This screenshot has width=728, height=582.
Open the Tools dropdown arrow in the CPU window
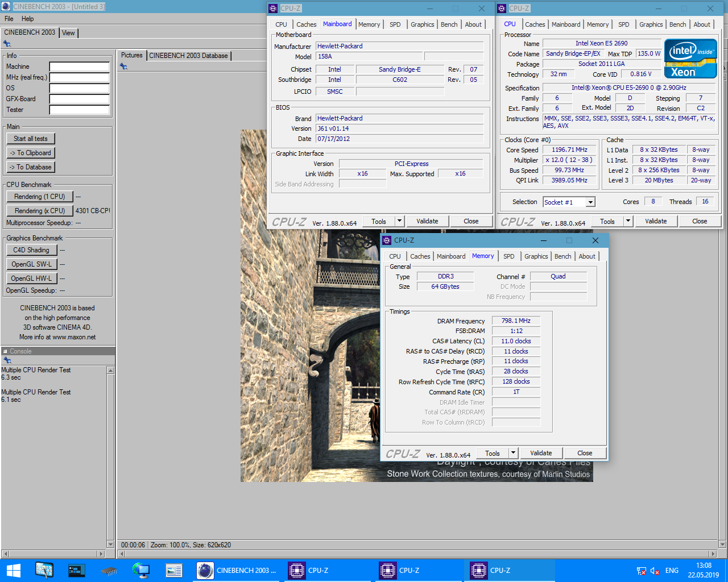coord(628,221)
